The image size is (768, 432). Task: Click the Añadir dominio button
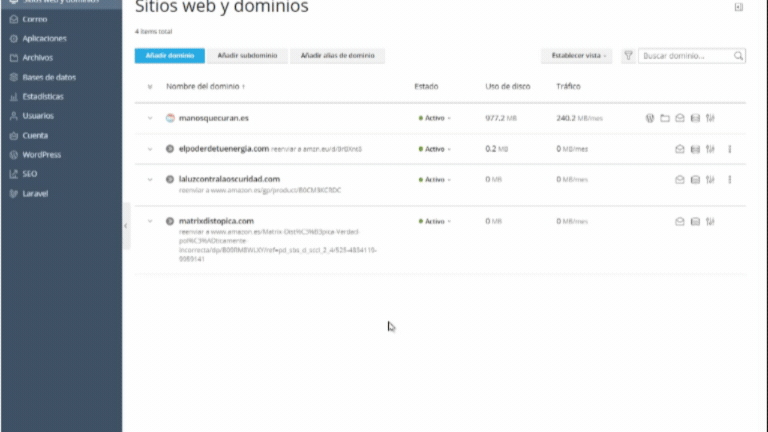(169, 56)
